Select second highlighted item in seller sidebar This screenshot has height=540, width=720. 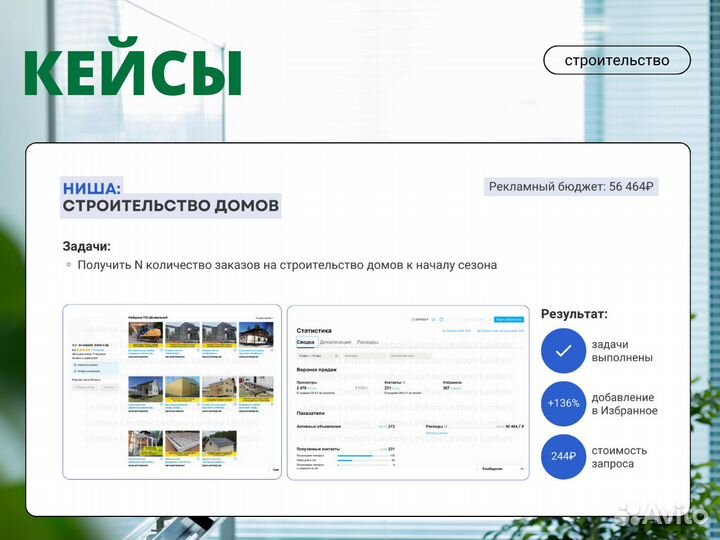point(96,371)
